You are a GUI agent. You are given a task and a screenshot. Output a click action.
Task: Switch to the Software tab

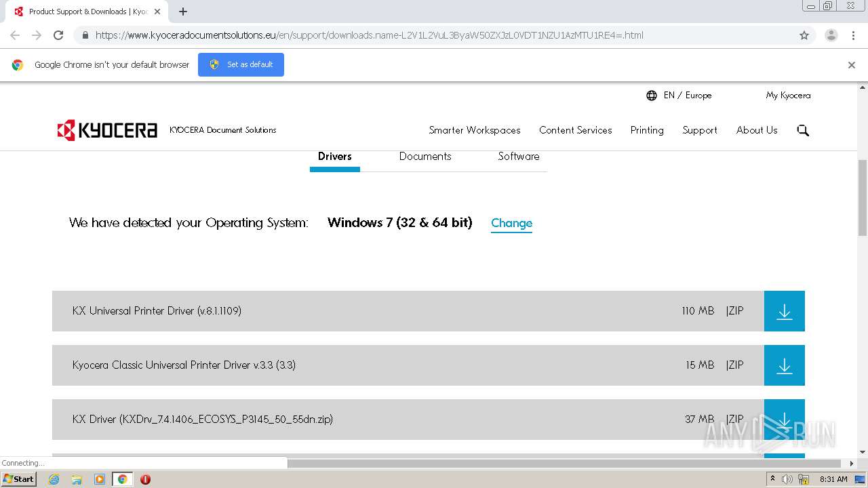[x=519, y=157]
